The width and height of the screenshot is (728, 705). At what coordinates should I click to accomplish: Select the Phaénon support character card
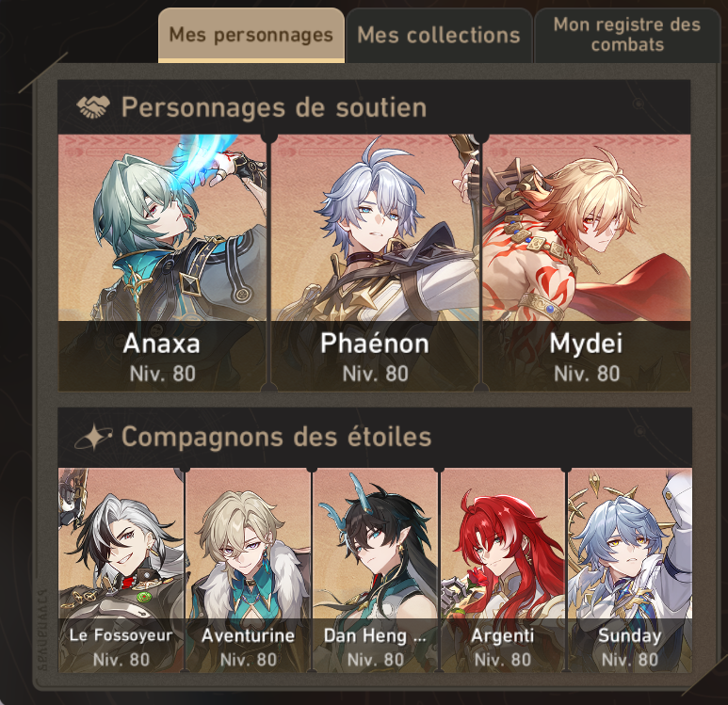click(x=375, y=263)
